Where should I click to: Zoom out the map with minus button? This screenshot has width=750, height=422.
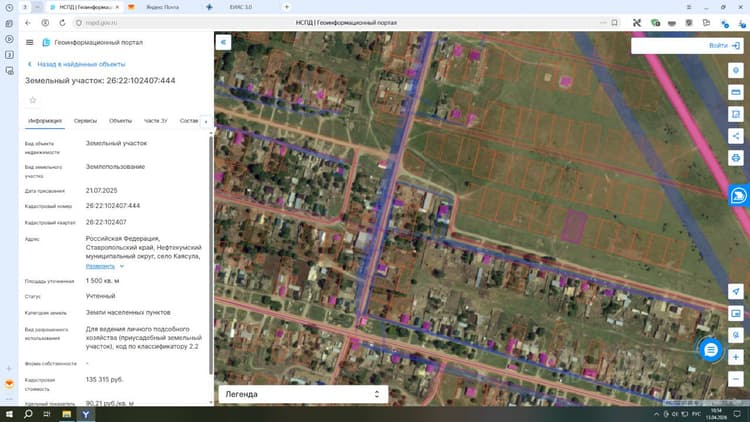pyautogui.click(x=736, y=379)
